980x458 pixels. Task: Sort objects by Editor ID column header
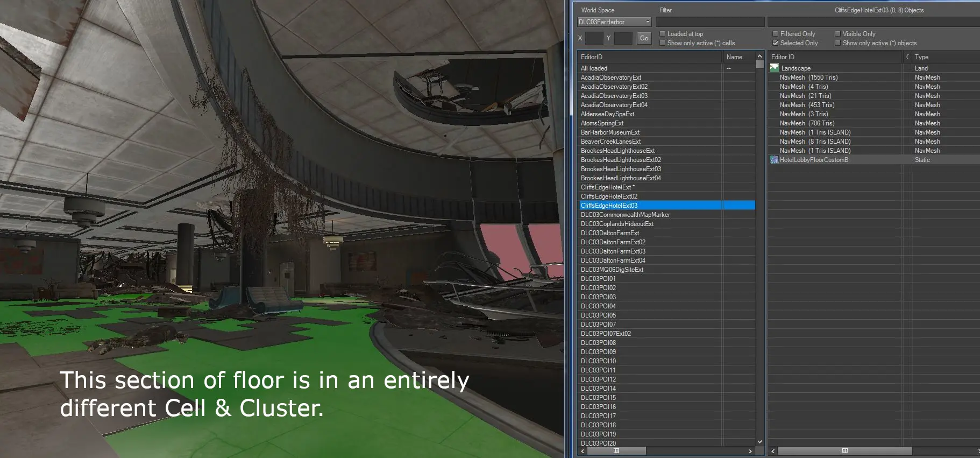(x=835, y=57)
